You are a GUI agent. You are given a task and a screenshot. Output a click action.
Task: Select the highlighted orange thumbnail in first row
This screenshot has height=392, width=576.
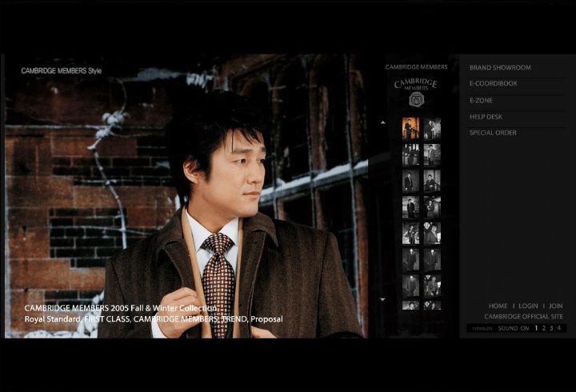click(x=410, y=129)
